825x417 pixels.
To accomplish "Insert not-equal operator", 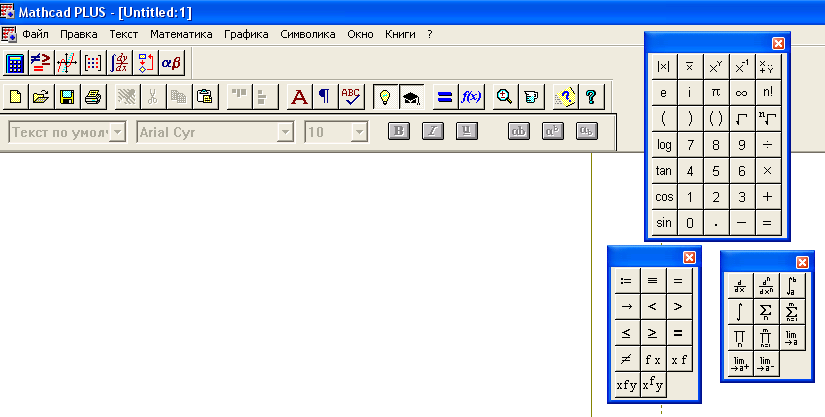I will [x=627, y=359].
